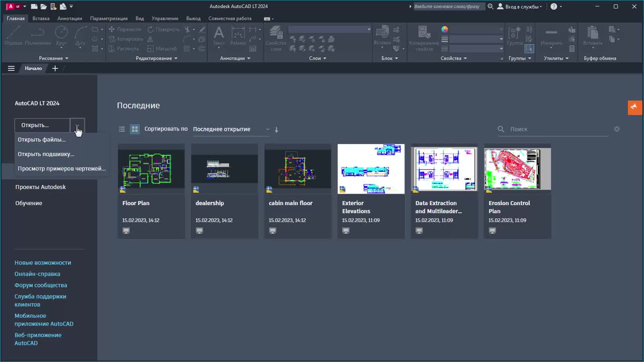Viewport: 644px width, 362px height.
Task: Switch to the Аннотации ribbon tab
Action: point(69,19)
